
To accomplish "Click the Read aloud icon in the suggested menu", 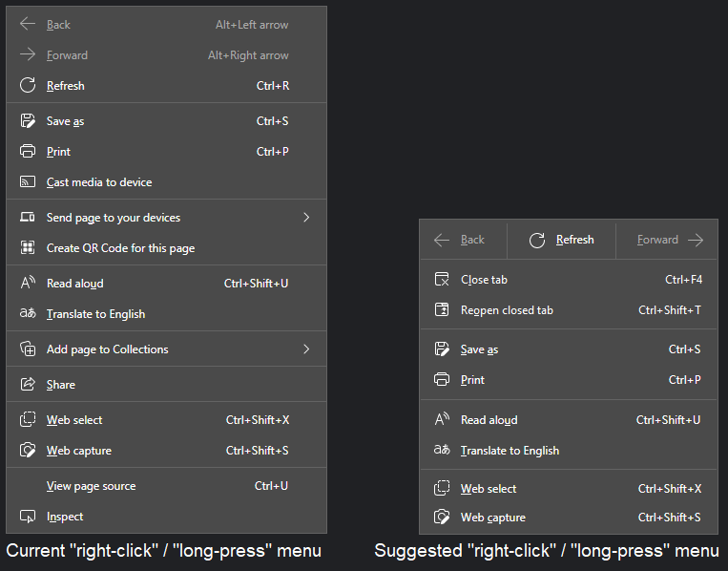I will (x=442, y=420).
